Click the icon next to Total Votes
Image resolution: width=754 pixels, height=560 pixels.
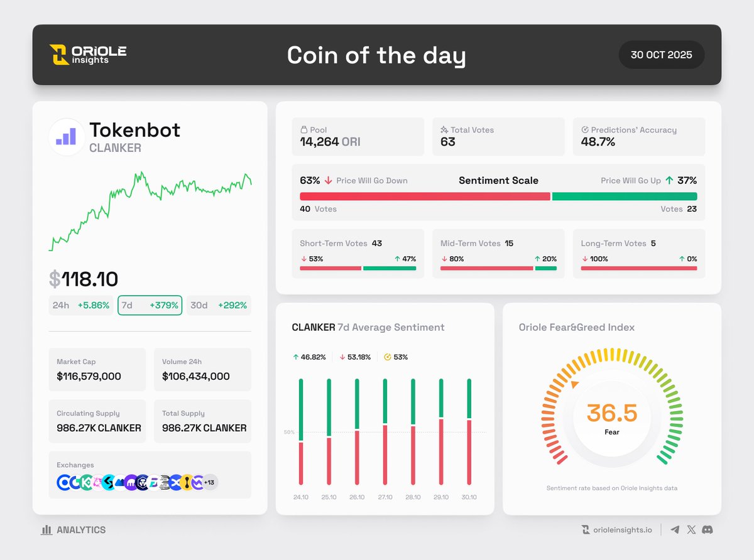[x=444, y=130]
